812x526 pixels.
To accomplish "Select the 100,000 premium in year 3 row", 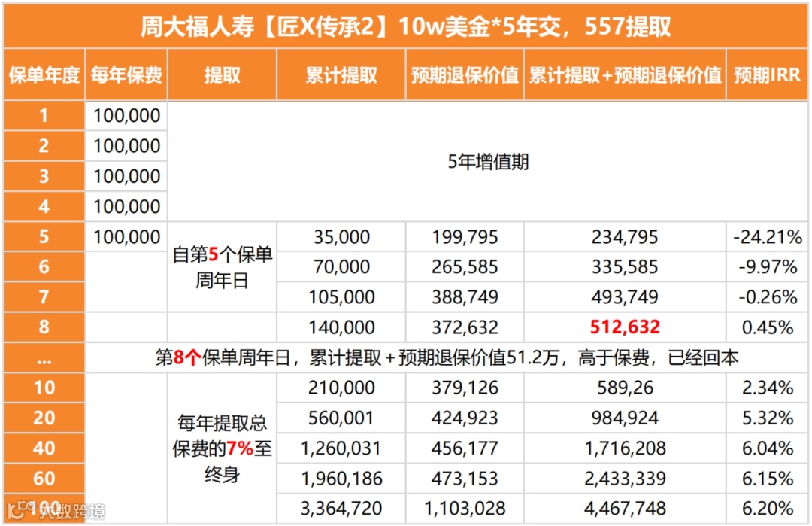I will pyautogui.click(x=127, y=176).
